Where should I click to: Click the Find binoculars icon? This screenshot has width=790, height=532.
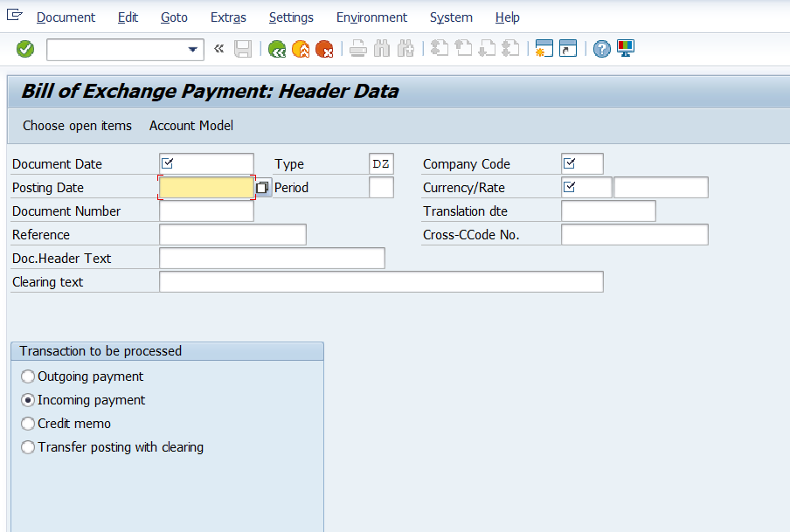(382, 49)
